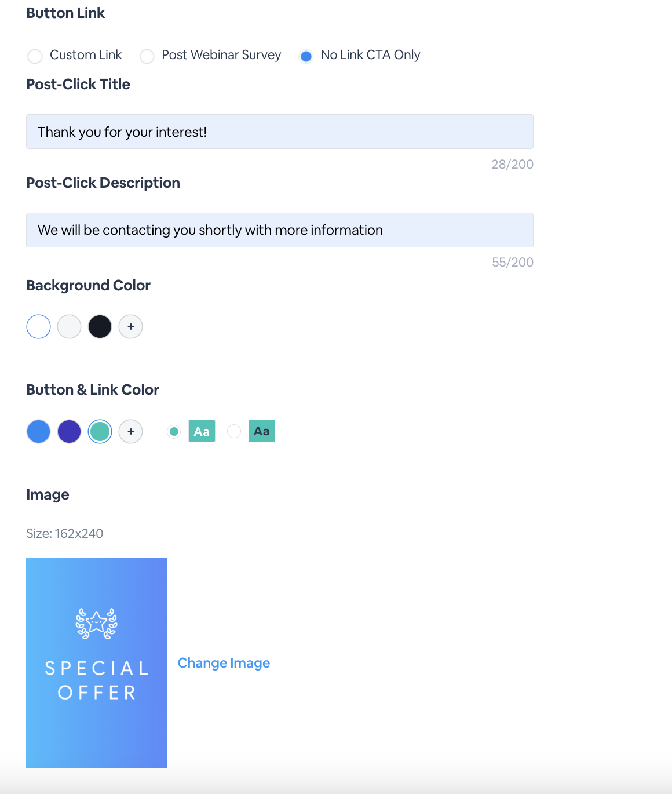Pick the indigo button color swatch
This screenshot has width=672, height=794.
click(x=70, y=432)
